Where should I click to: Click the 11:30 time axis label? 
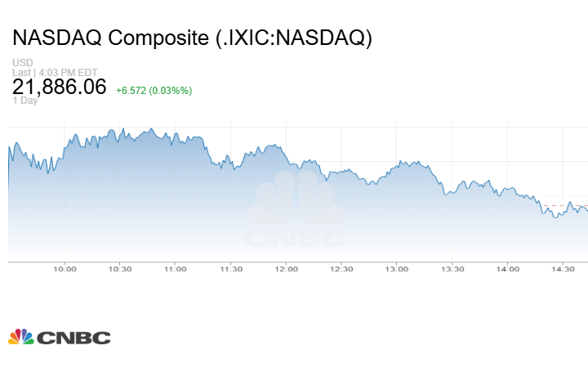[x=231, y=269]
